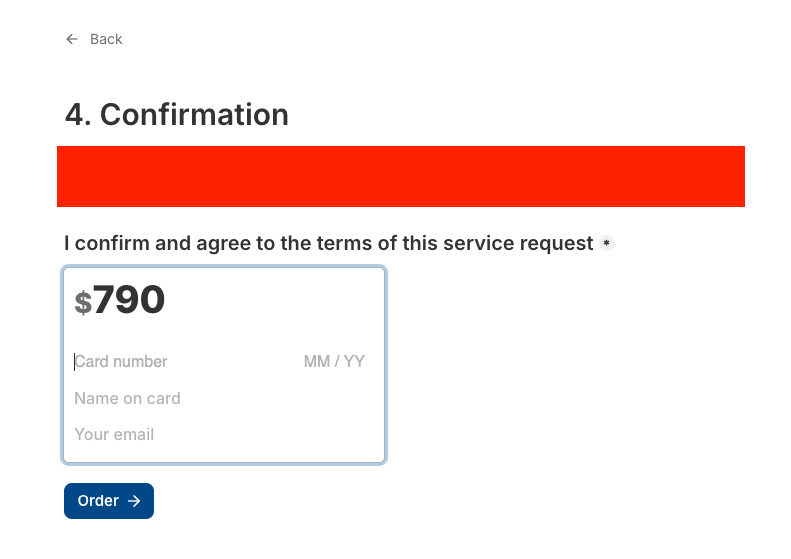This screenshot has height=559, width=791.
Task: Go back using the Back link
Action: click(x=106, y=39)
